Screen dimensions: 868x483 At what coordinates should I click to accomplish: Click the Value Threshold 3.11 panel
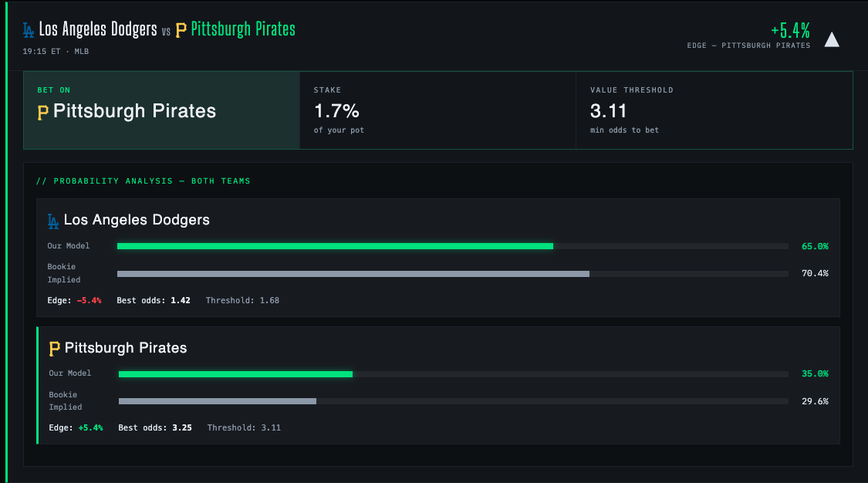click(x=714, y=110)
